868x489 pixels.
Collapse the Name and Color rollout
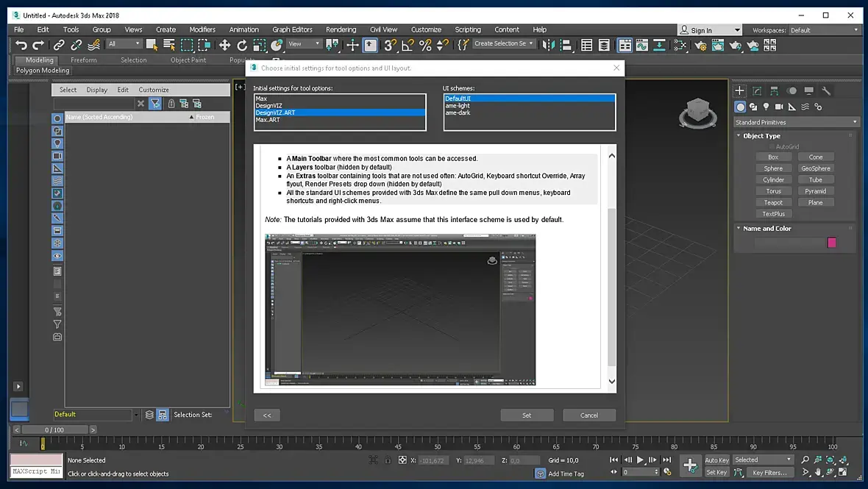766,229
